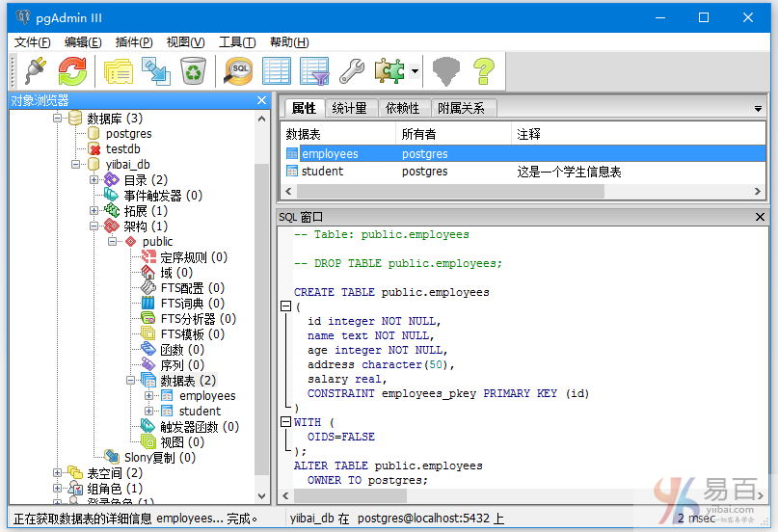Collapse the CREATE TABLE code fold marker
This screenshot has height=532, width=778.
coord(285,306)
